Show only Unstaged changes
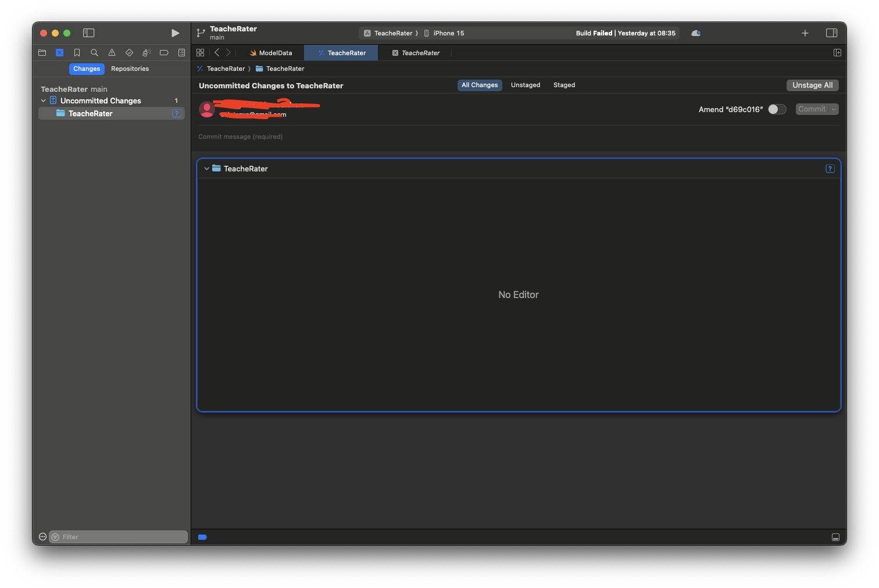This screenshot has height=588, width=879. 526,85
